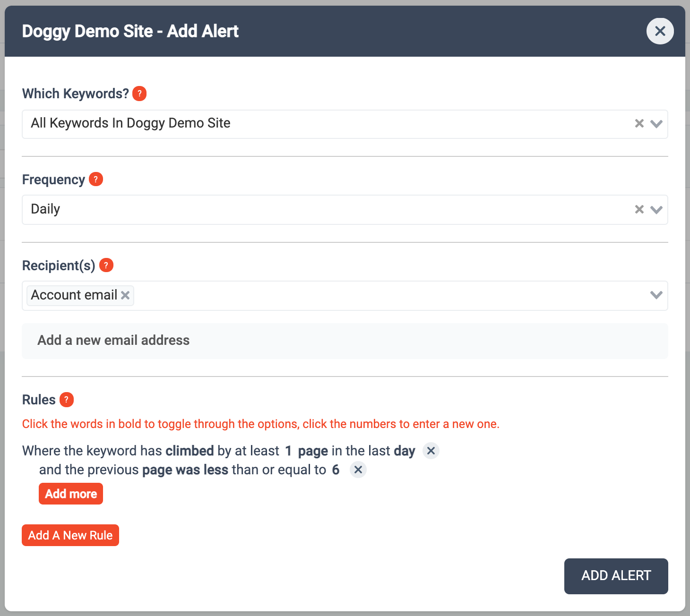
Task: Clear the All Keywords selection
Action: [639, 123]
